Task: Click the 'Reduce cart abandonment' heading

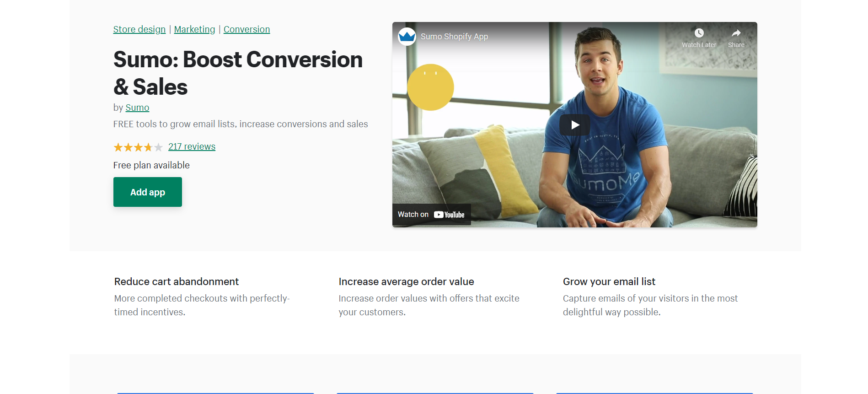Action: click(x=177, y=281)
